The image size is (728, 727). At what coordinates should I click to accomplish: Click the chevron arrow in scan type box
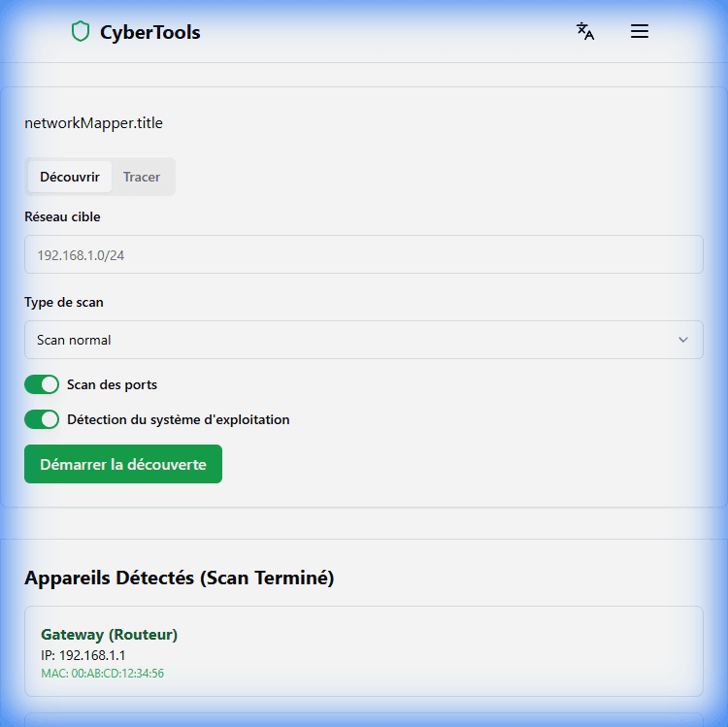[x=682, y=340]
